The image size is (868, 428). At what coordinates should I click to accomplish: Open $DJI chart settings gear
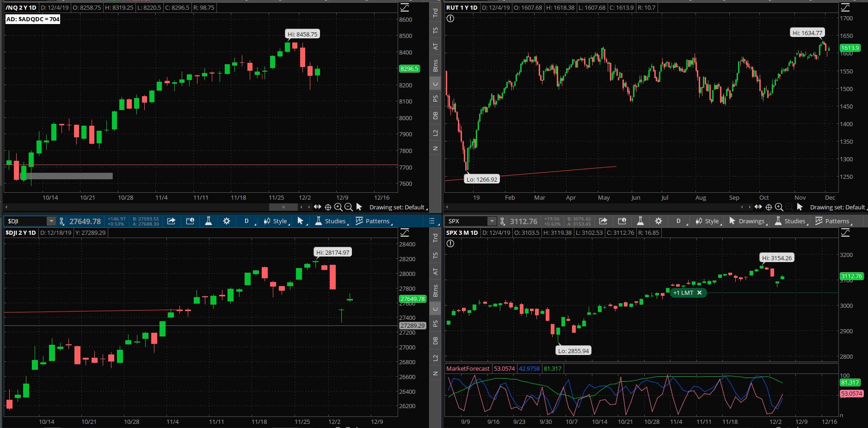227,221
